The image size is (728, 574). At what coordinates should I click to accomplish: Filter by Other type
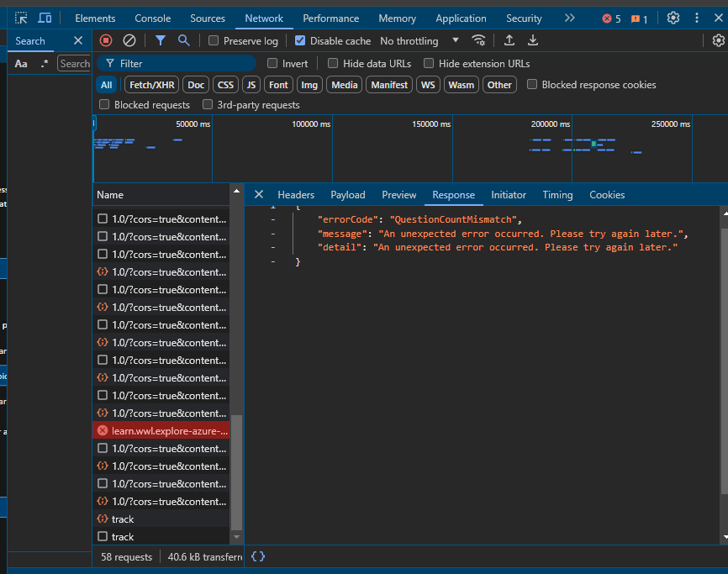pos(499,85)
